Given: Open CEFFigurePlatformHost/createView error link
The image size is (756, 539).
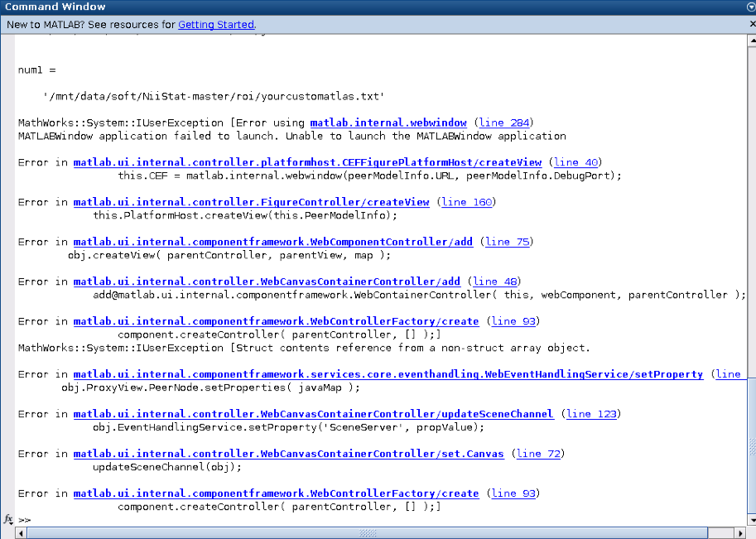Looking at the screenshot, I should [307, 162].
